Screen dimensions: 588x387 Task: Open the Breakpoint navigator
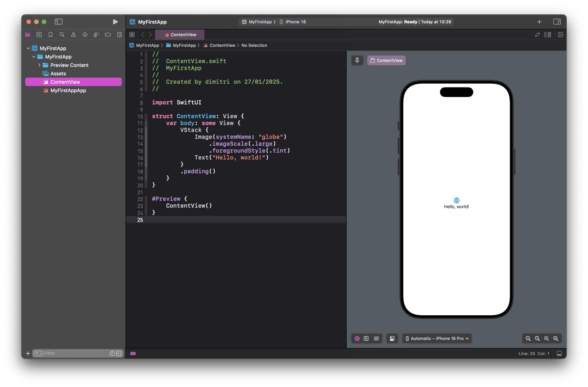coord(108,35)
